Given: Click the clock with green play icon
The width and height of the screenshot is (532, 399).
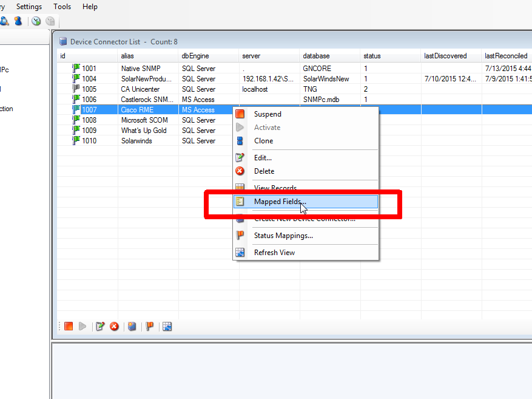Looking at the screenshot, I should 36,21.
